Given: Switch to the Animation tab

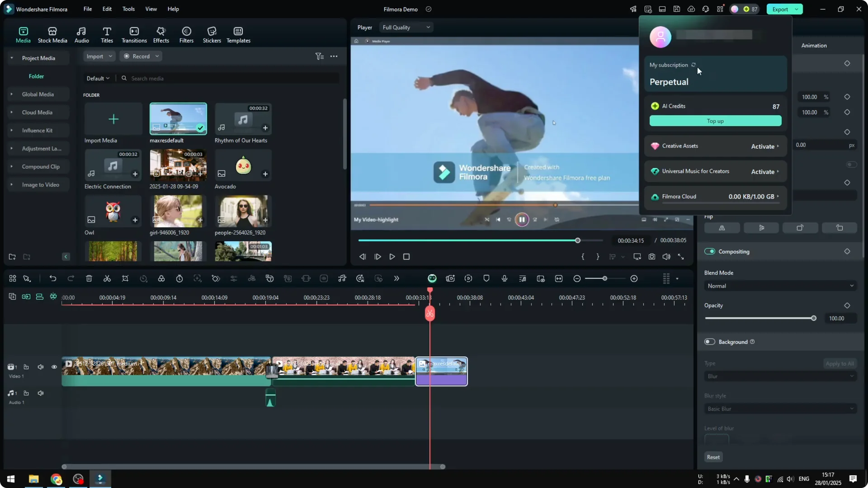Looking at the screenshot, I should [x=814, y=45].
